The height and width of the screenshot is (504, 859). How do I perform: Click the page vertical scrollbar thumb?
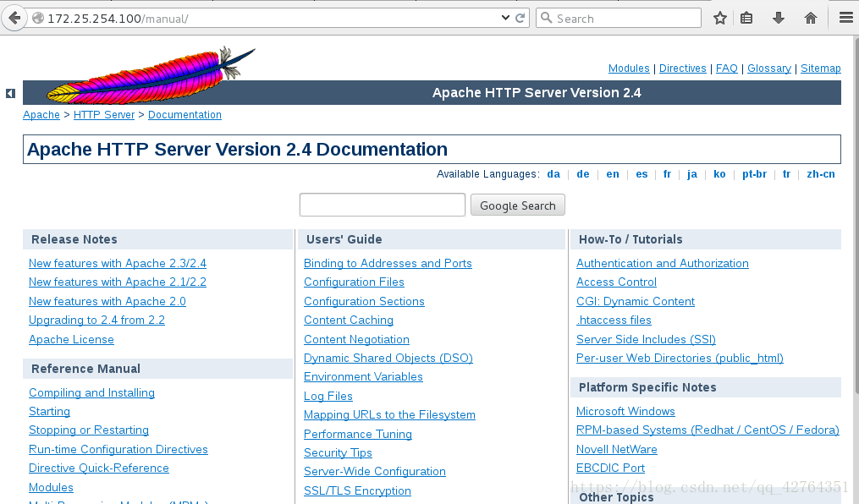(856, 215)
